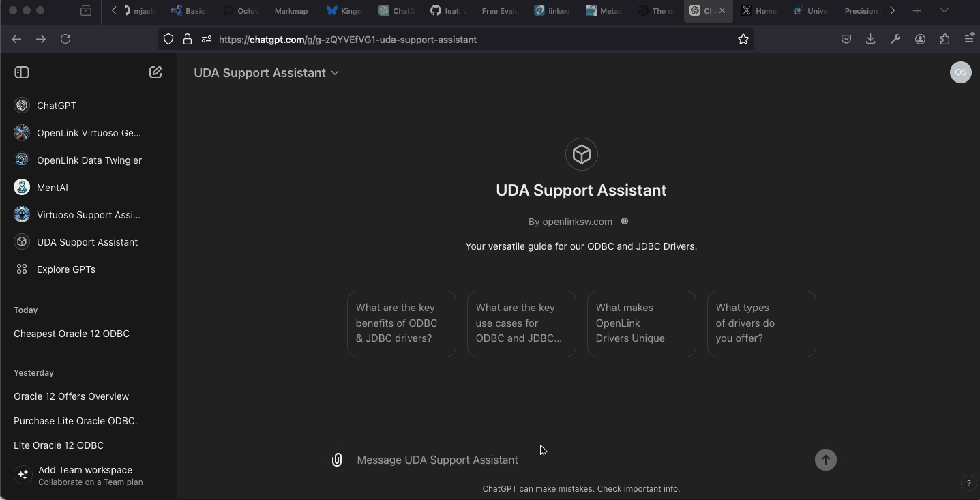
Task: Open a new browser tab
Action: tap(917, 10)
